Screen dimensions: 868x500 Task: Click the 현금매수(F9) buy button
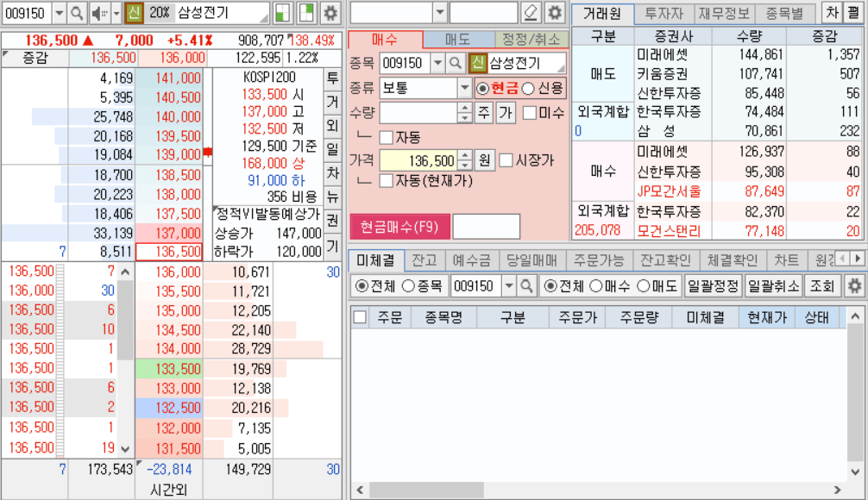399,227
